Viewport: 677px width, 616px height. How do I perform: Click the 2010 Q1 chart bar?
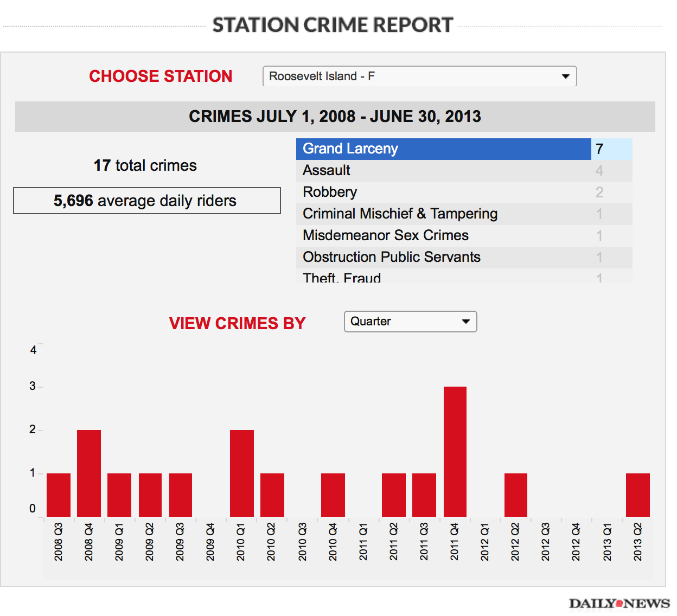241,472
